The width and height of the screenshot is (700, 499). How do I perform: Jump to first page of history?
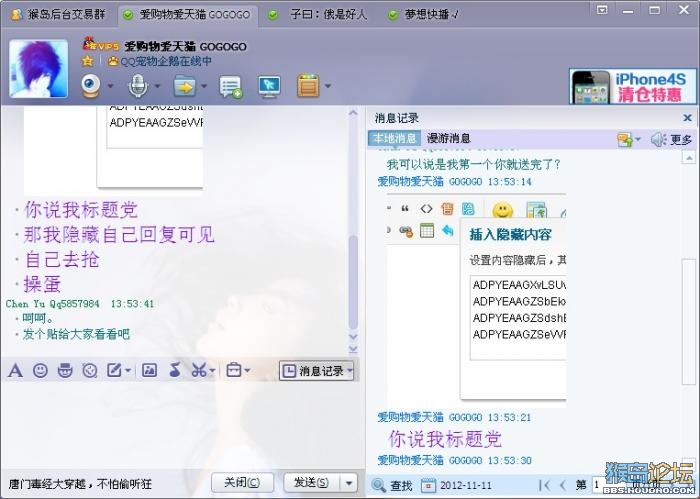[x=544, y=485]
